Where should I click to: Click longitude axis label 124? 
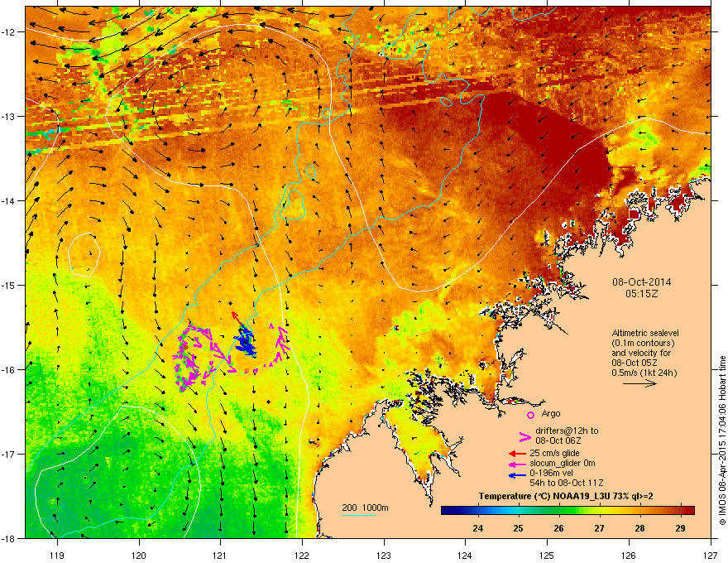point(465,555)
